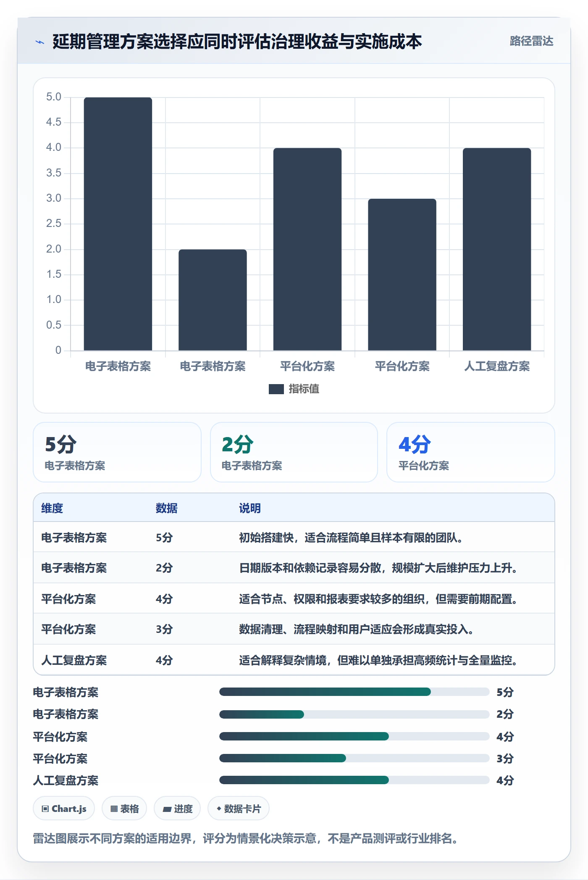Click the title 延期管理方案选择应同时评估治理收益与实施成本
This screenshot has width=588, height=880.
pos(237,42)
